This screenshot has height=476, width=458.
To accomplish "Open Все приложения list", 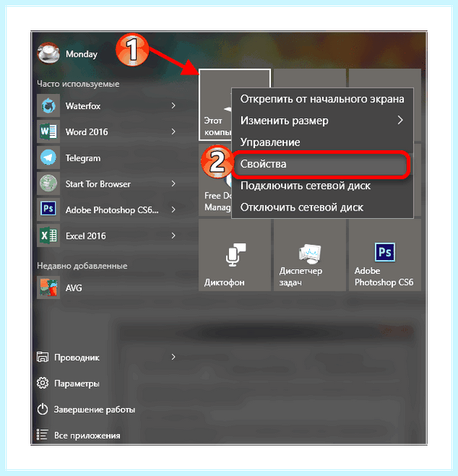I will (x=87, y=436).
